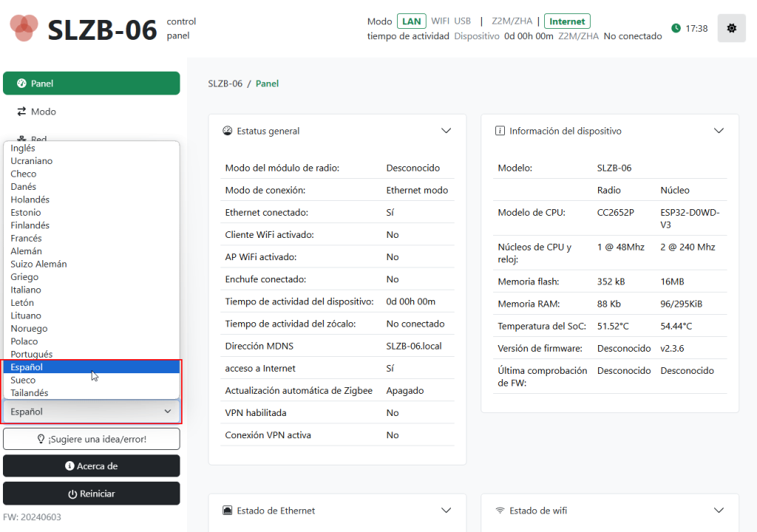Viewport: 757px width, 532px height.
Task: Collapse the Estatus general card
Action: coord(446,131)
